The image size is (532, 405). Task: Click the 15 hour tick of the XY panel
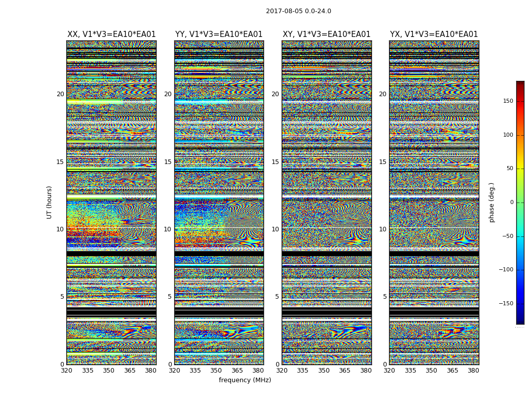[276, 162]
